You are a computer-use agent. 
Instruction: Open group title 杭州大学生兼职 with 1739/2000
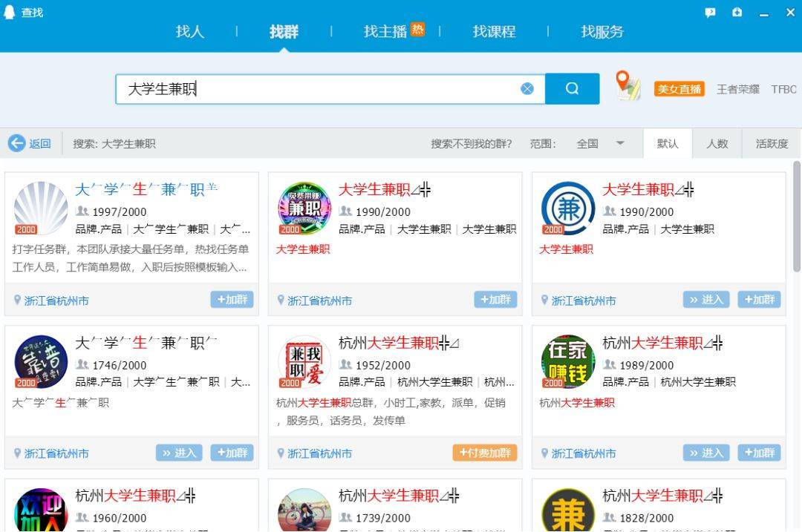[399, 495]
